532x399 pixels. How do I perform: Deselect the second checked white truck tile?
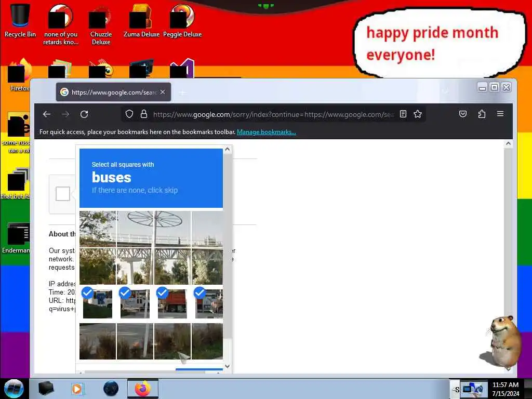tap(135, 303)
